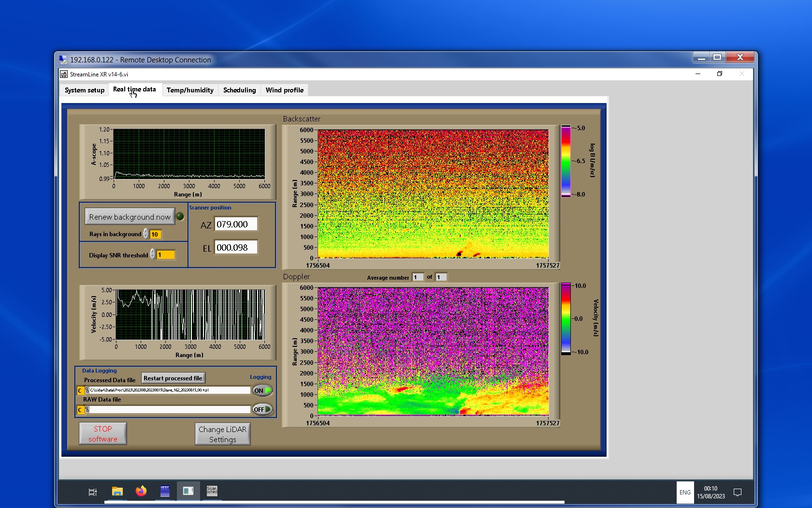This screenshot has height=508, width=812.
Task: Click the Display SNR threshold stepper arrows
Action: [152, 254]
